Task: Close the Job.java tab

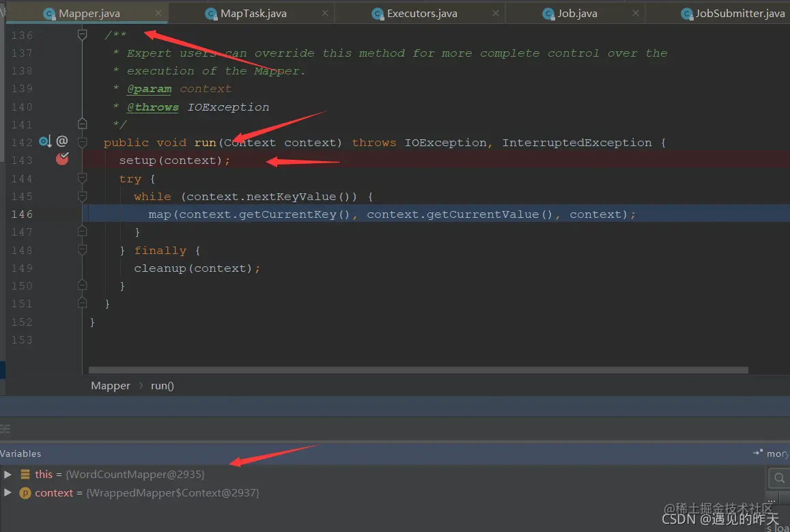Action: [x=636, y=13]
